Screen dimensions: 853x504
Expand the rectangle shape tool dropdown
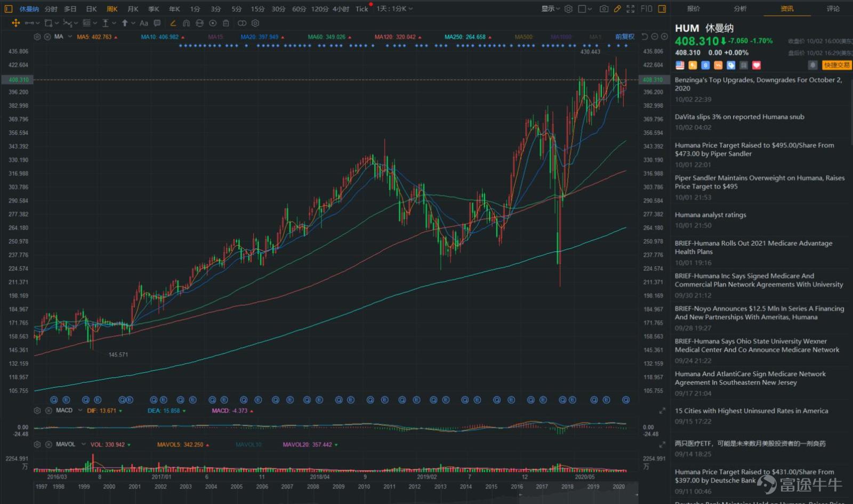[57, 23]
